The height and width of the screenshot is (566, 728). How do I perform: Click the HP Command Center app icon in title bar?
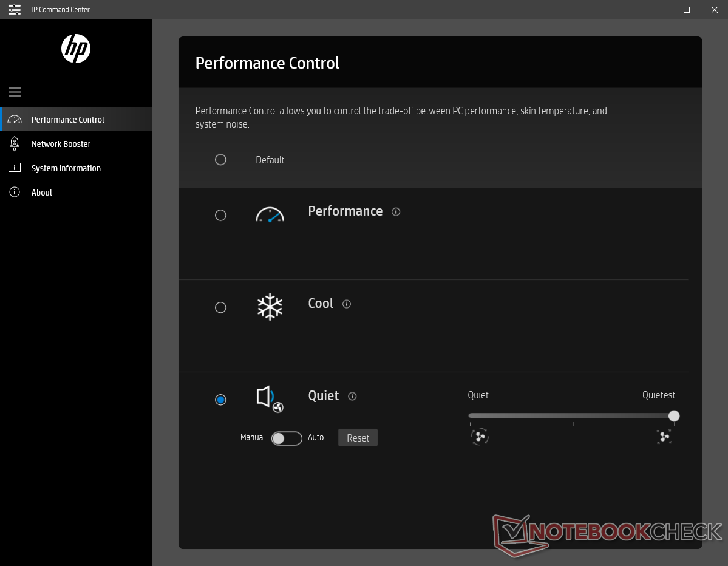click(x=15, y=9)
